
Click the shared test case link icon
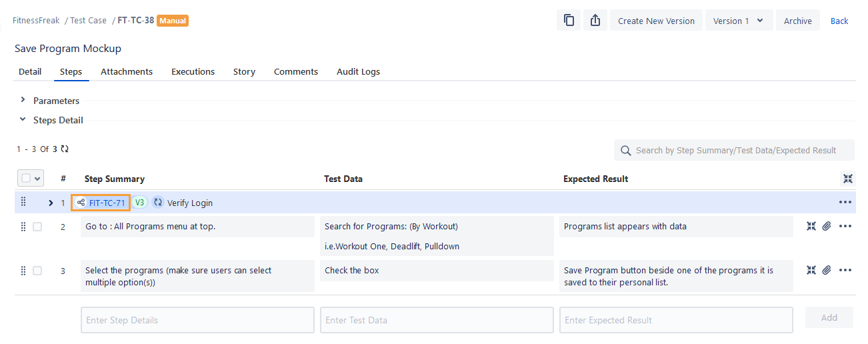[x=81, y=203]
